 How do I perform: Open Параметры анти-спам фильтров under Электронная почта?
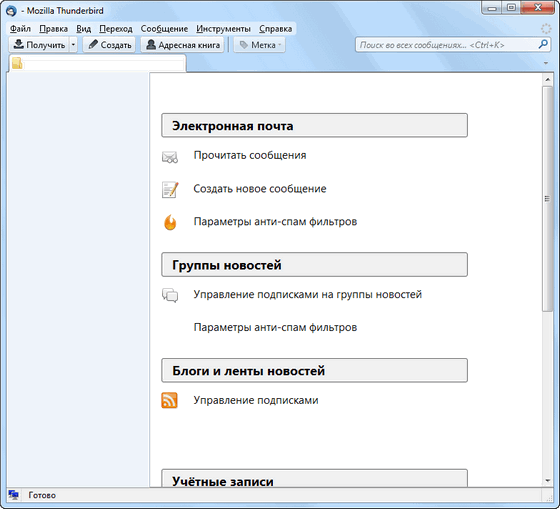coord(275,222)
